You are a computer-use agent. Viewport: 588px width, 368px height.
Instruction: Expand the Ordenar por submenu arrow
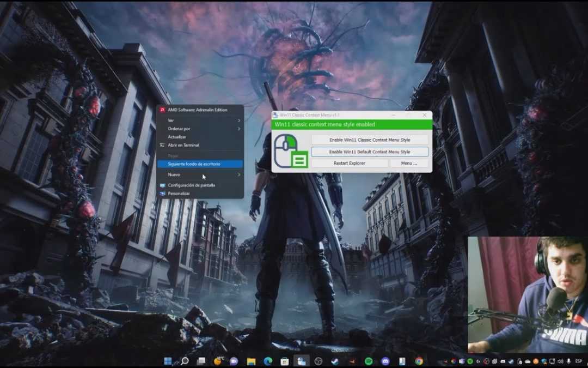point(239,129)
